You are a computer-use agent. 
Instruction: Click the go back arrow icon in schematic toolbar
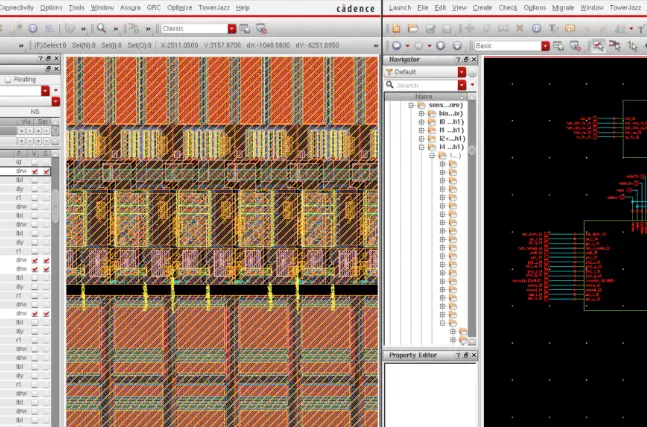(396, 46)
